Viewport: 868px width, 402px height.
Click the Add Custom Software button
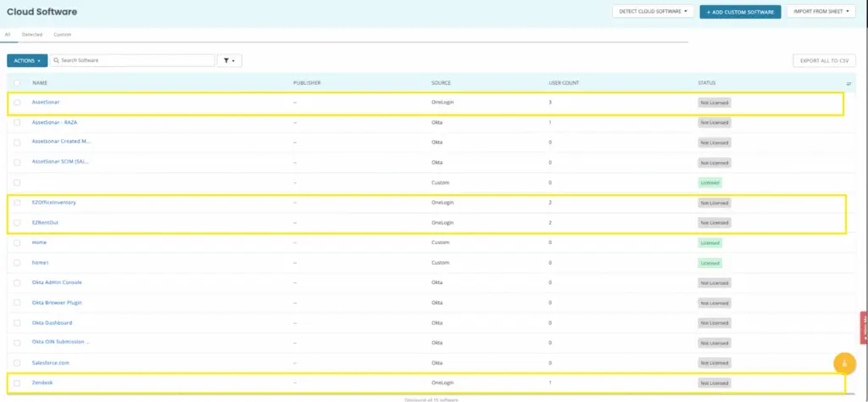(x=740, y=12)
